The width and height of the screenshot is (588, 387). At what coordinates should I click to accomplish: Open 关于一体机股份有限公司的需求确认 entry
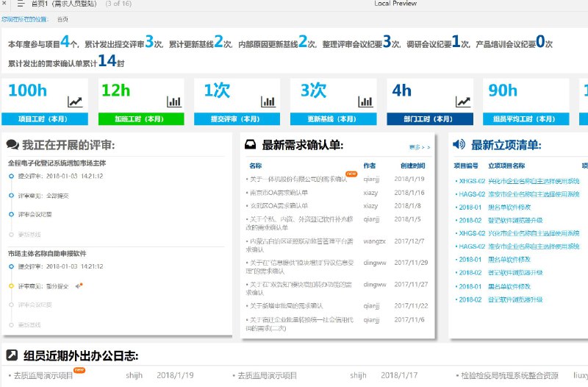tap(298, 180)
